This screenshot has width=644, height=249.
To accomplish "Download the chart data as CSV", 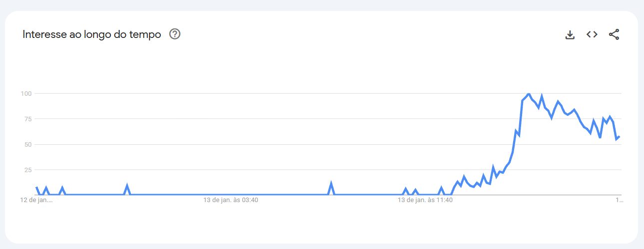I will point(570,34).
